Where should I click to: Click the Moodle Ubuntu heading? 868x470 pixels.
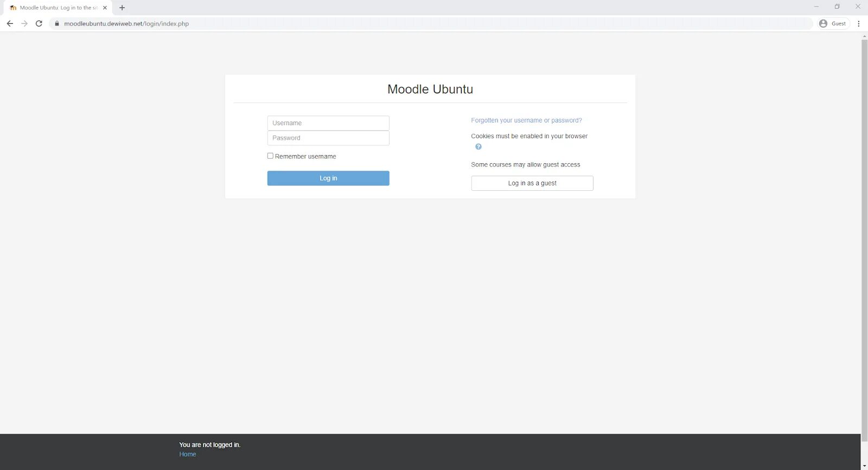430,89
